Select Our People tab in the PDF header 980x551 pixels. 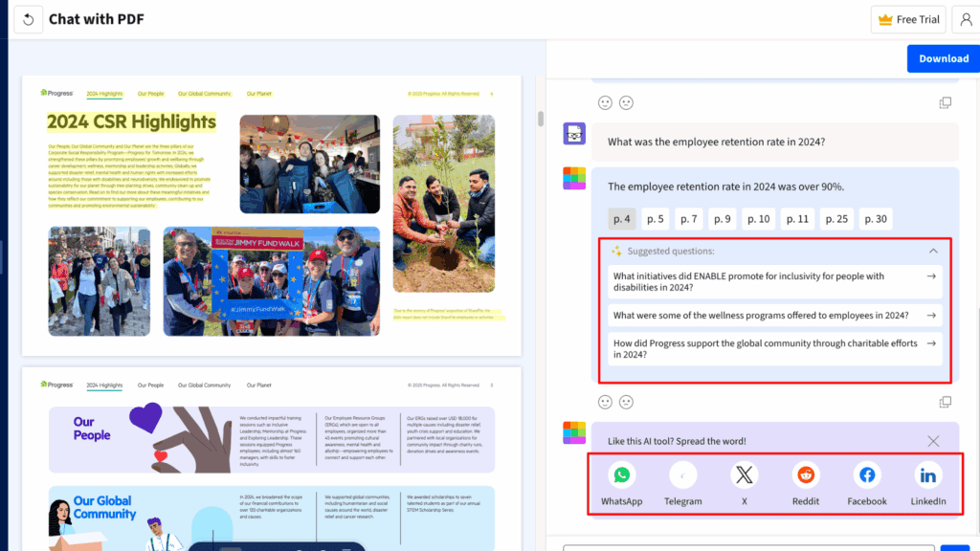(x=150, y=94)
